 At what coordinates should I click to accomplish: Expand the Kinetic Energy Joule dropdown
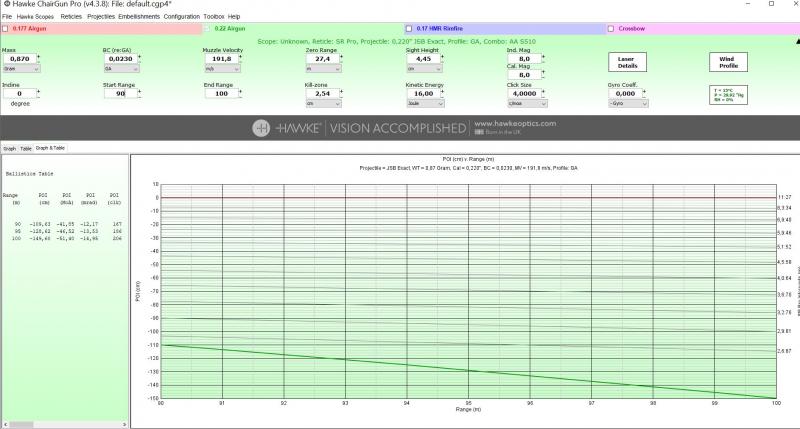(x=425, y=103)
